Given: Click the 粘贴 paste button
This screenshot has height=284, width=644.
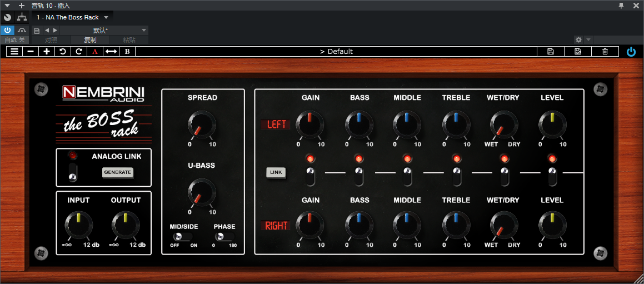Looking at the screenshot, I should click(129, 40).
